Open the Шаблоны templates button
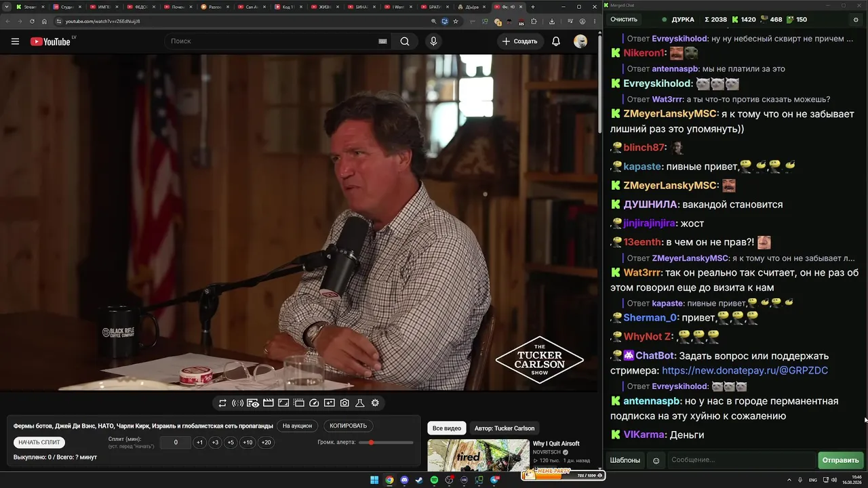The height and width of the screenshot is (488, 868). click(625, 461)
